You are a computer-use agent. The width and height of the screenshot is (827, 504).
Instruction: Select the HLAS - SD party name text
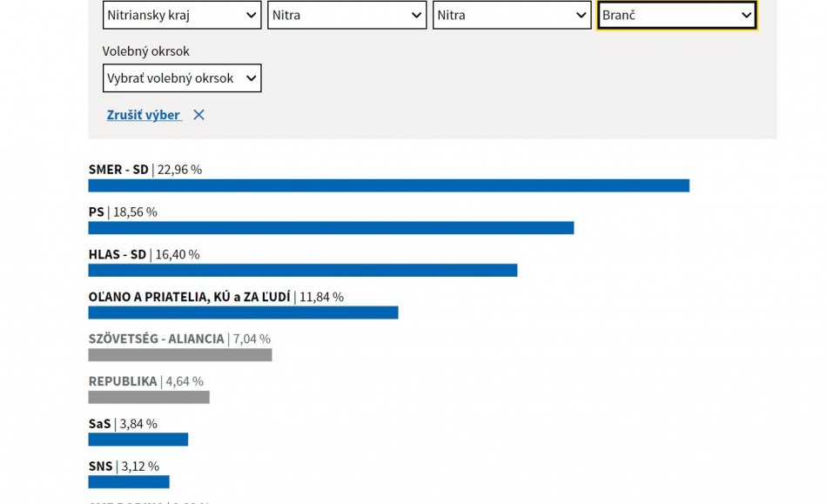point(118,255)
